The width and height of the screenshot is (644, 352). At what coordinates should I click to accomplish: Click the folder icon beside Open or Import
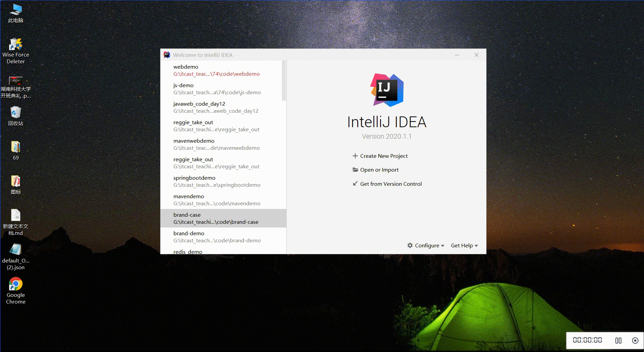[x=355, y=170]
